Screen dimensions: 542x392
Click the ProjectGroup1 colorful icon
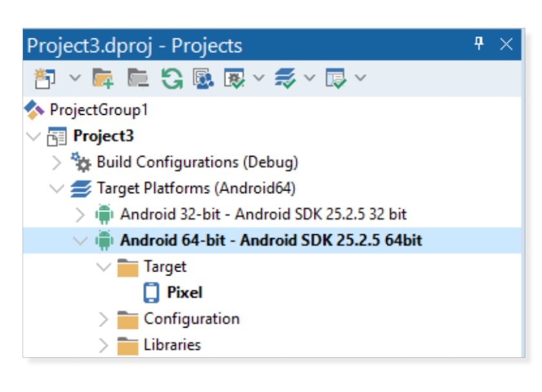(x=34, y=110)
